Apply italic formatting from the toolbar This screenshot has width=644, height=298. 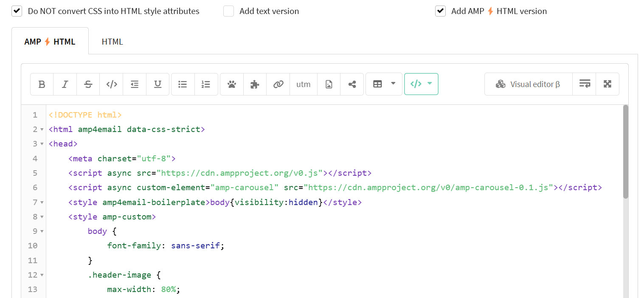click(65, 84)
